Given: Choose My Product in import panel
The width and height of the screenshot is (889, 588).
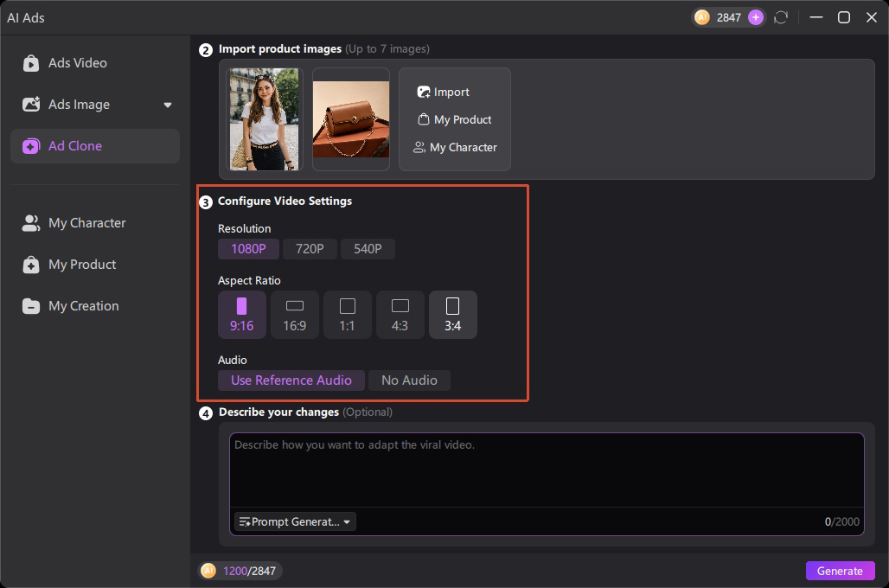Looking at the screenshot, I should (455, 119).
